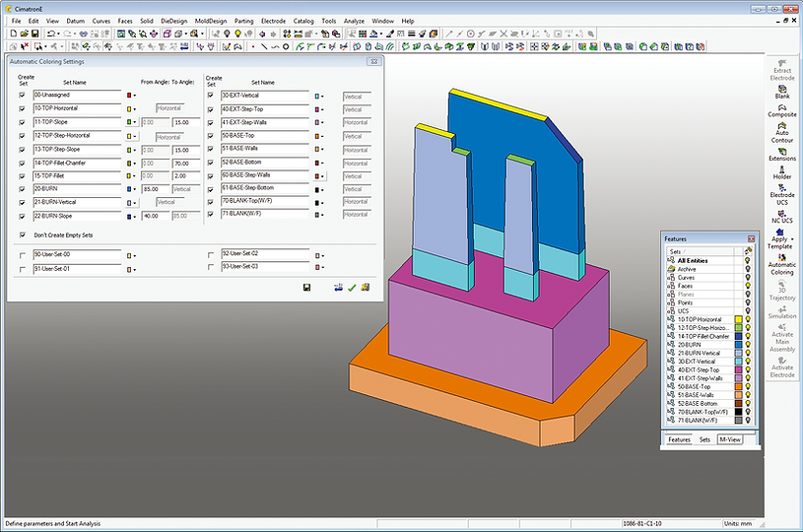The image size is (803, 532).
Task: Uncheck Create Set for 10-TOP-Horizontal
Action: point(22,108)
